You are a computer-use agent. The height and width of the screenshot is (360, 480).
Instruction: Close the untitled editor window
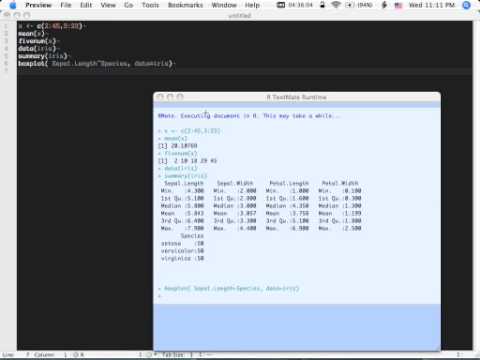7,15
